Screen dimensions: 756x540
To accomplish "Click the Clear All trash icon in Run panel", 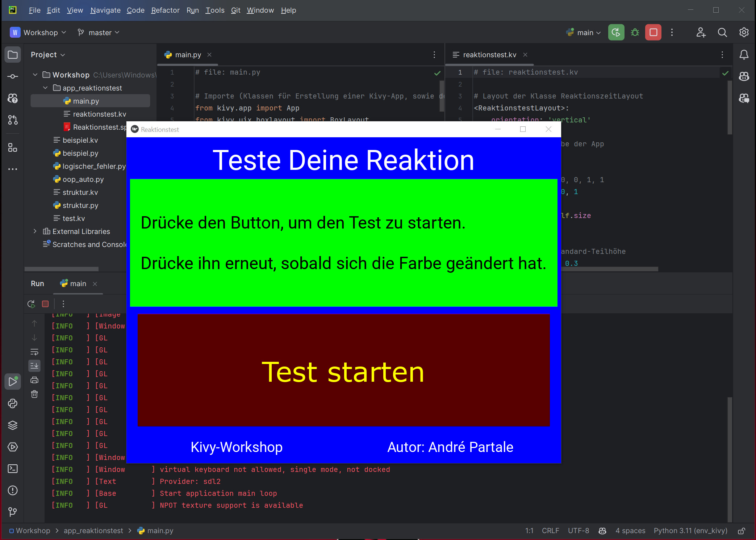I will [34, 394].
